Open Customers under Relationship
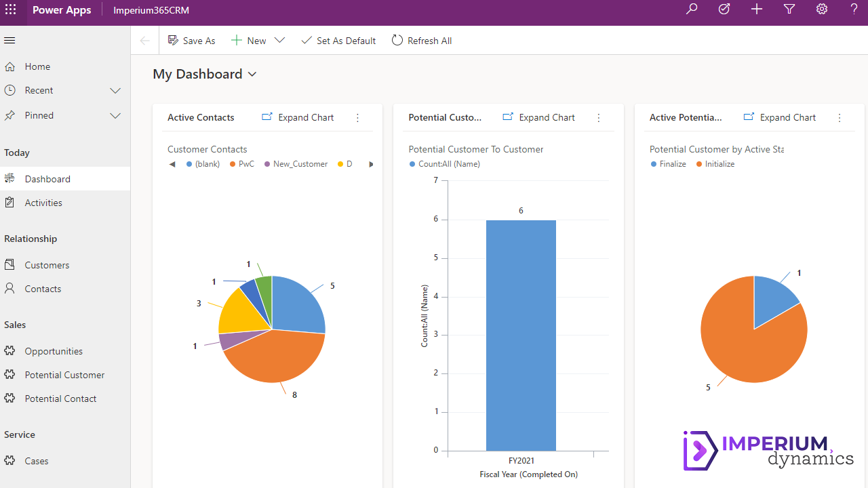The image size is (868, 488). click(x=47, y=265)
